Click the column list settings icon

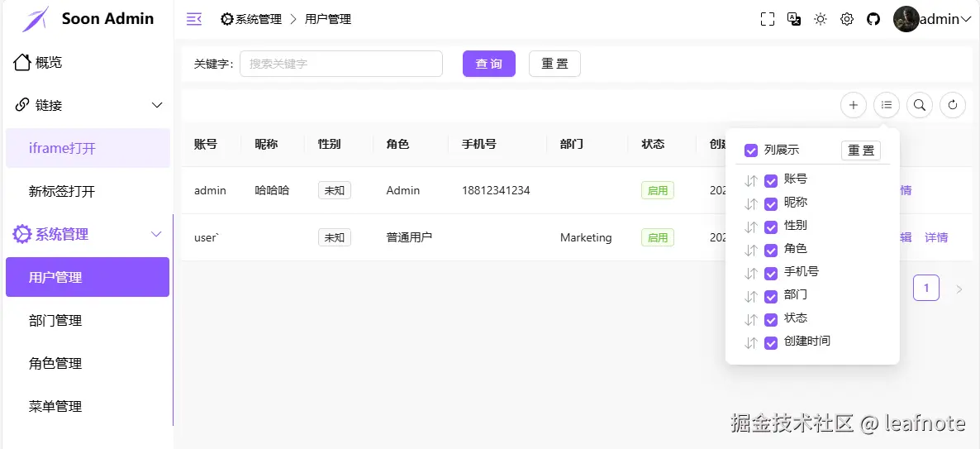887,105
